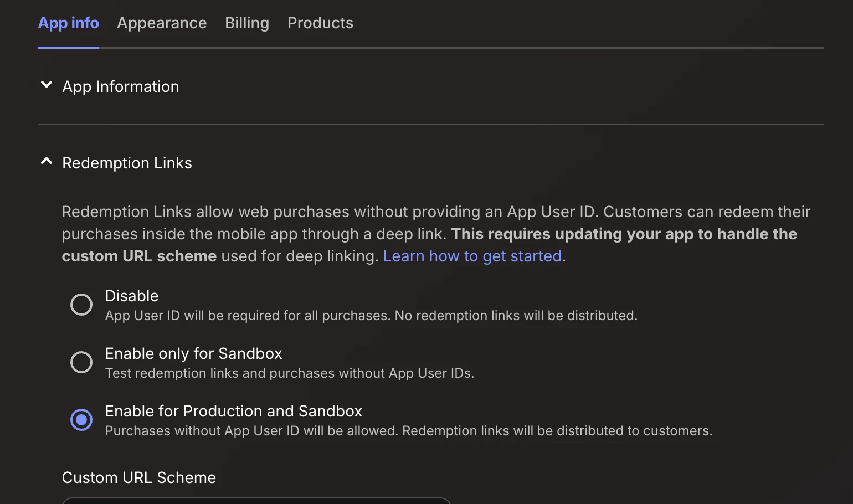Focus the Custom URL Scheme text field
853x504 pixels.
click(x=256, y=501)
